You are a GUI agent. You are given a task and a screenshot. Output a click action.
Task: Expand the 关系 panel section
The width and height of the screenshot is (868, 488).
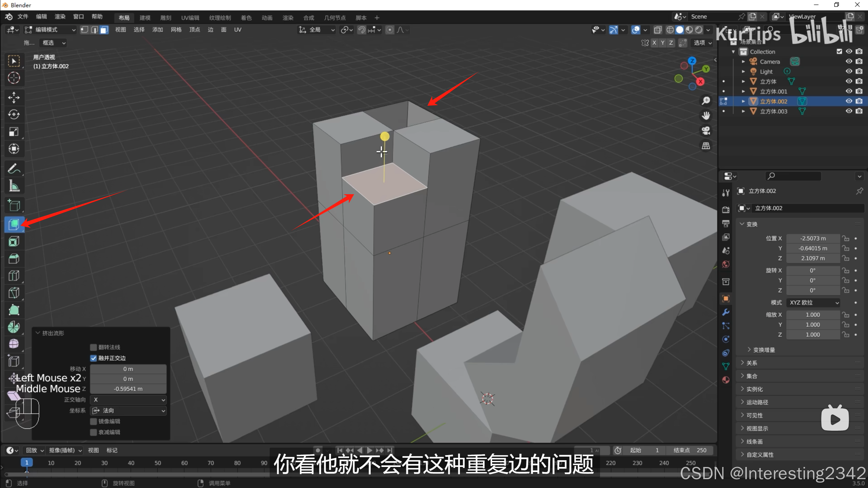pyautogui.click(x=752, y=363)
